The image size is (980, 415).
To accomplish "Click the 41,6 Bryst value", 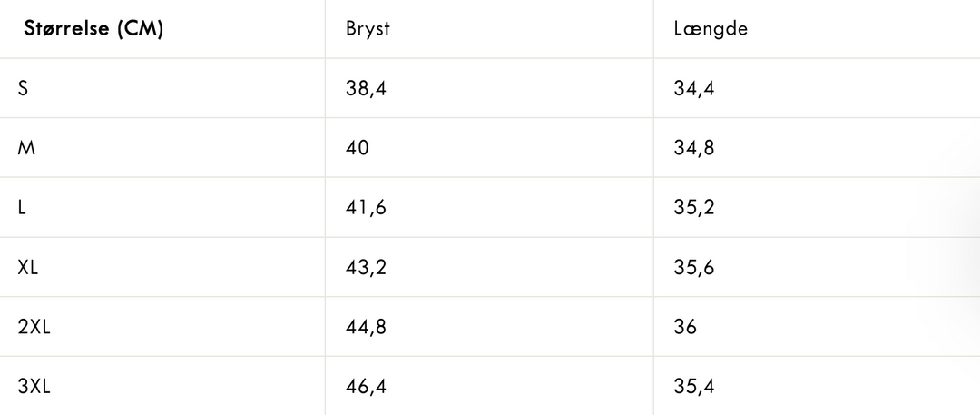I will click(367, 209).
